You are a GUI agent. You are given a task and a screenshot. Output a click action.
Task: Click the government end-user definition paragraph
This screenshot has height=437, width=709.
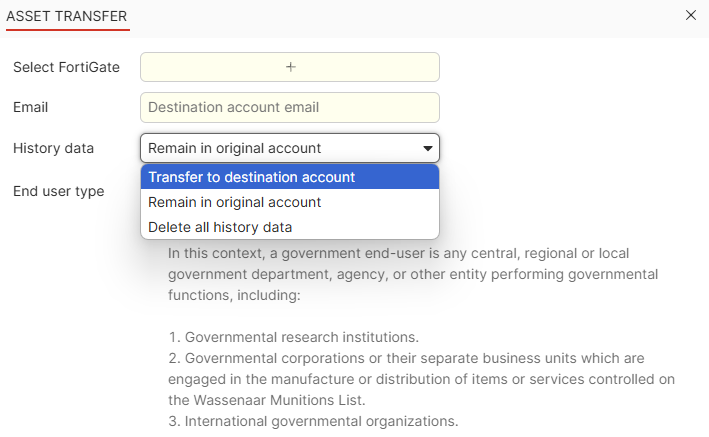click(x=412, y=273)
